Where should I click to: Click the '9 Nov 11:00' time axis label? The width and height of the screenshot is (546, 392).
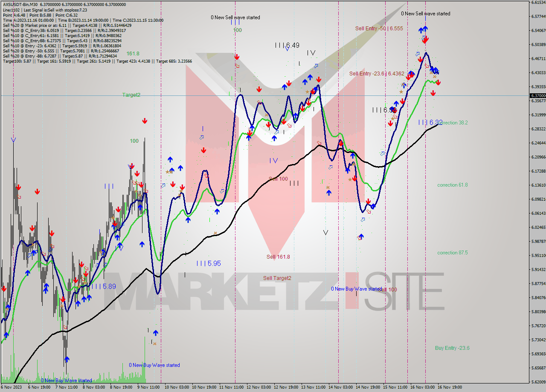pyautogui.click(x=148, y=387)
